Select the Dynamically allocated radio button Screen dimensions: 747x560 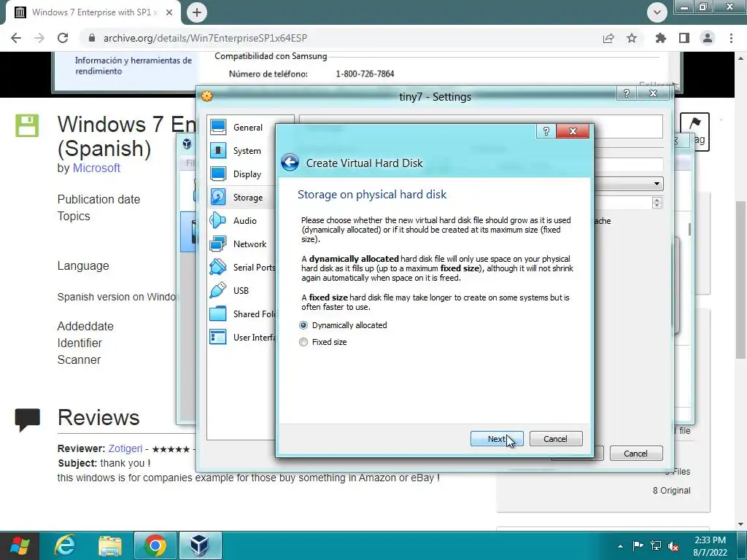click(303, 325)
